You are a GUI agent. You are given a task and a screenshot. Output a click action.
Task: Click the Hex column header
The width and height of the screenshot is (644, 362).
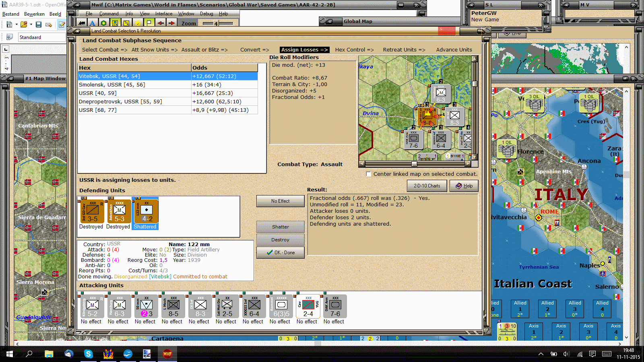point(134,68)
